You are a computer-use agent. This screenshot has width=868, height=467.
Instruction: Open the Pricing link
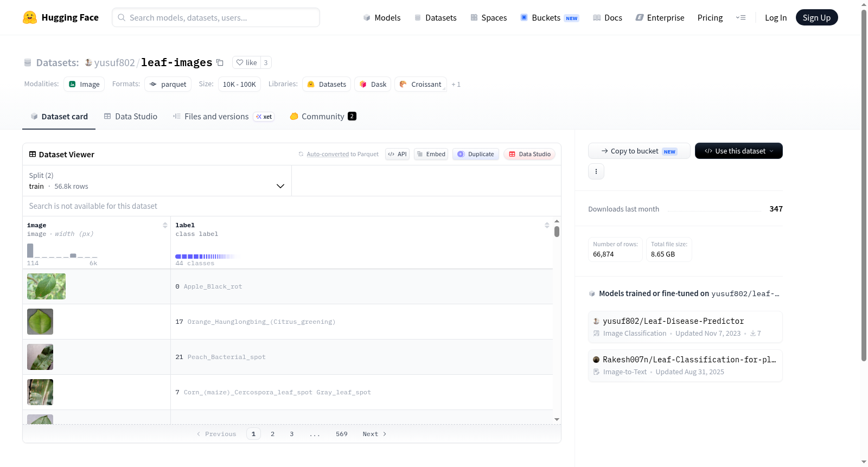coord(710,17)
